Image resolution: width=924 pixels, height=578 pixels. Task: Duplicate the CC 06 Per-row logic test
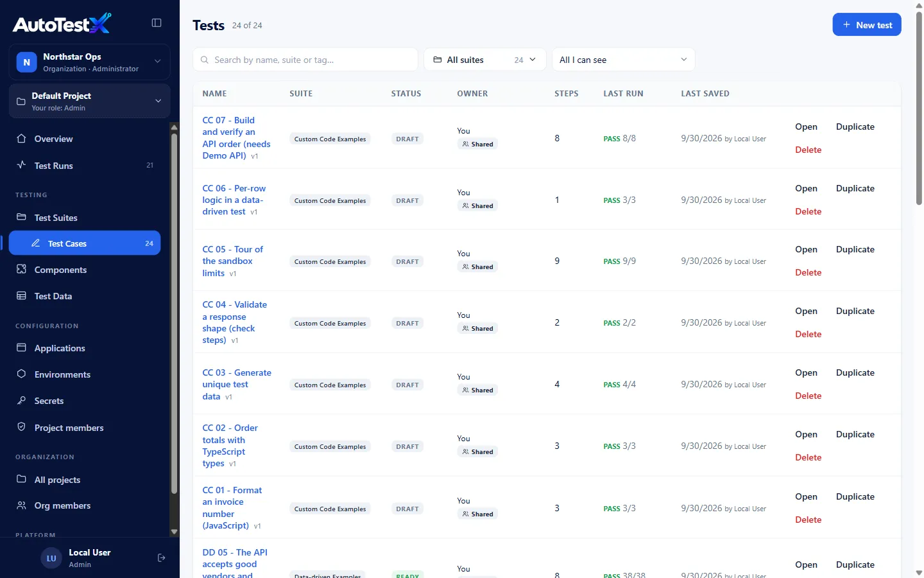click(x=855, y=188)
